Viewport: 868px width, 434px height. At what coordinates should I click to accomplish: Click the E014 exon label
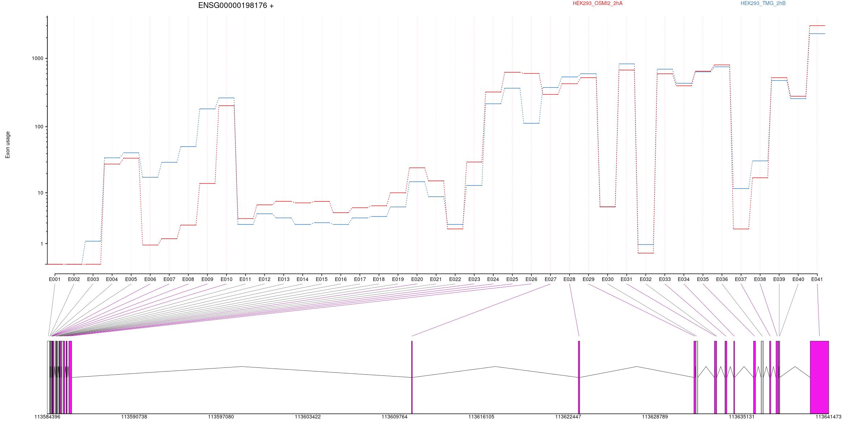(x=302, y=279)
